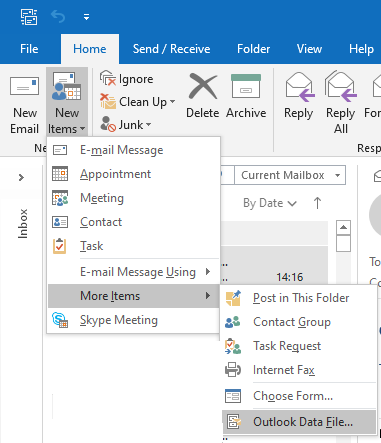Choose Skype Meeting from the menu
381x443 pixels.
[x=133, y=320]
